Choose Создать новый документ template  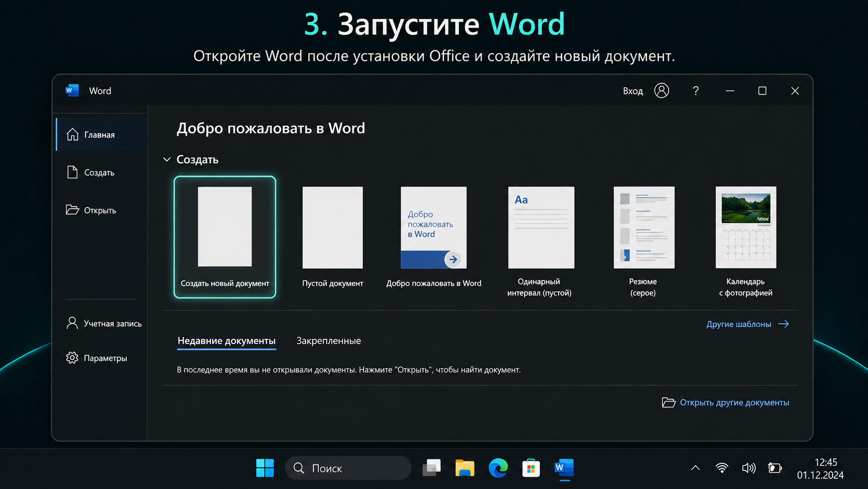[x=225, y=237]
